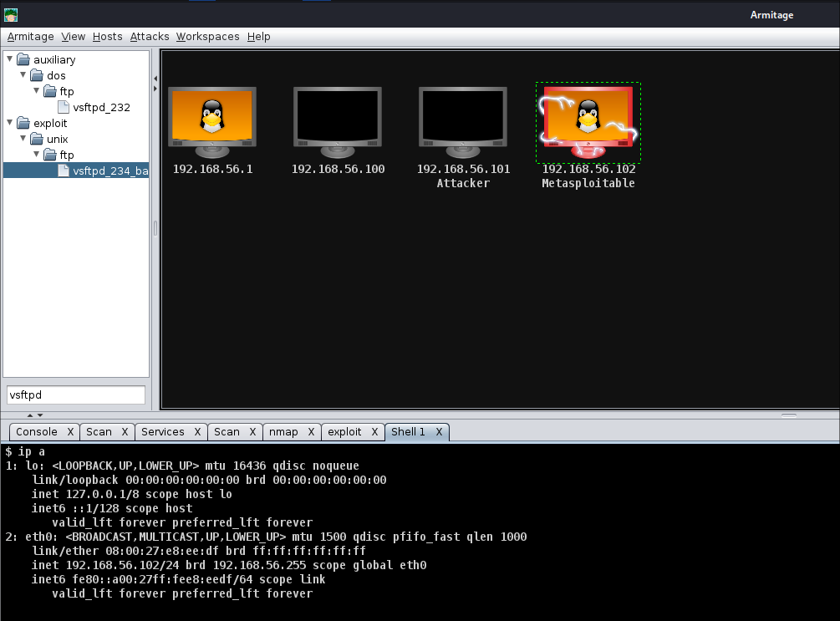
Task: Switch to the Console tab
Action: click(37, 432)
